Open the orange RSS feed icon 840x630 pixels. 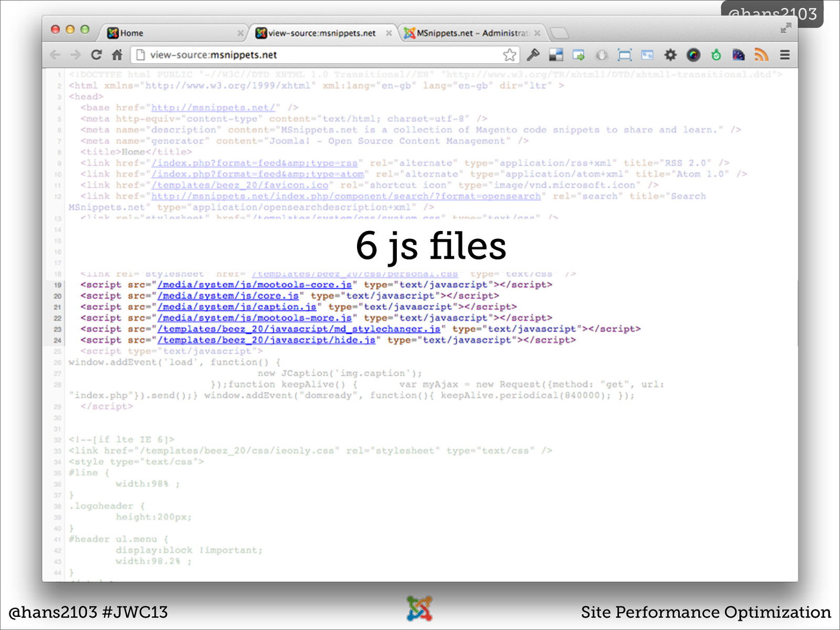pyautogui.click(x=761, y=55)
